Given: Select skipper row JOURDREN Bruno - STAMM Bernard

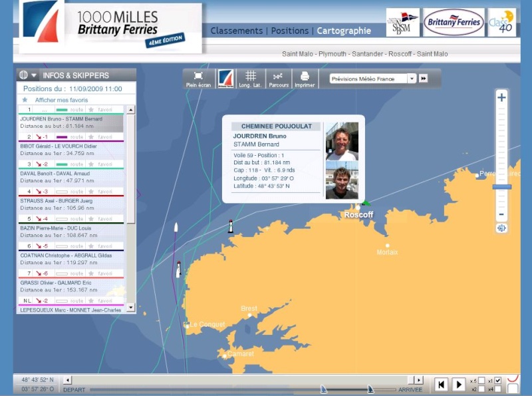Looking at the screenshot, I should pyautogui.click(x=71, y=122).
